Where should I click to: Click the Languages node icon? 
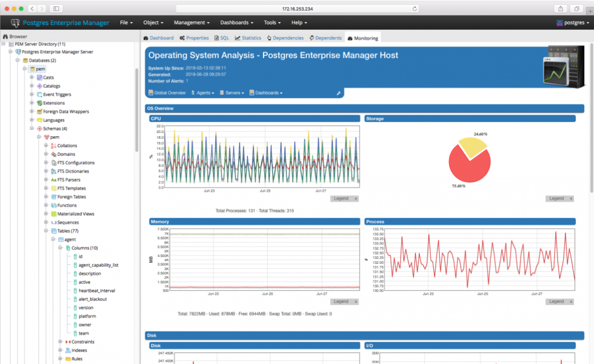[39, 120]
